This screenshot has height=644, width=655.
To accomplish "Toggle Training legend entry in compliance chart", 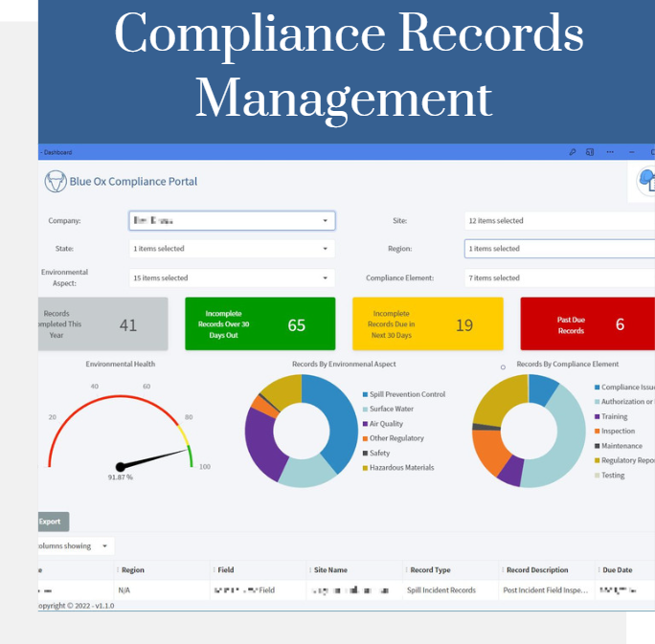I will [611, 416].
